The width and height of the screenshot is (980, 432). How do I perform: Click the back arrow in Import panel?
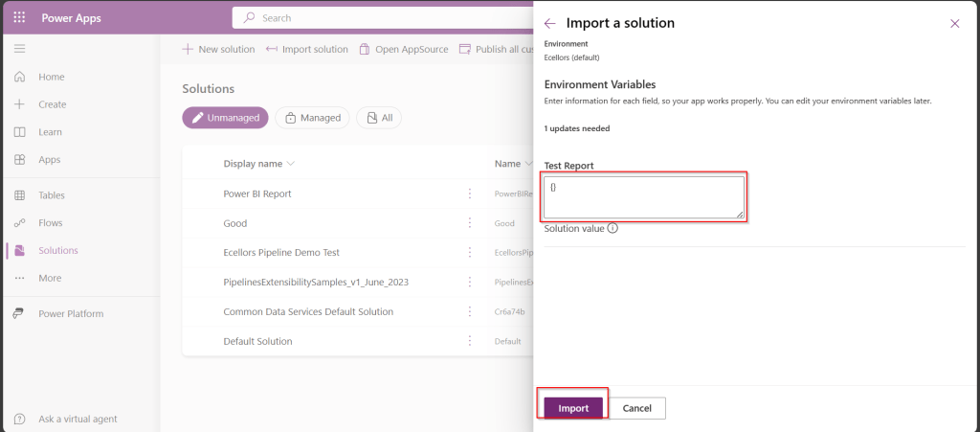[x=549, y=23]
